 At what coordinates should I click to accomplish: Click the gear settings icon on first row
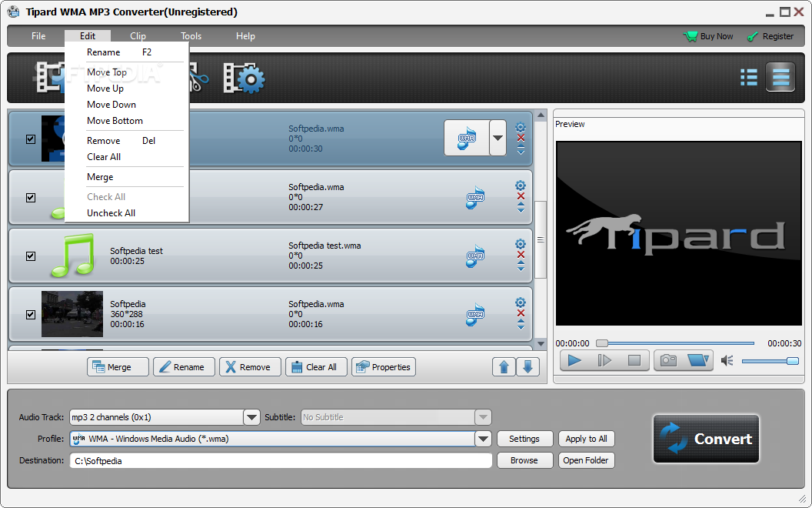pos(521,127)
